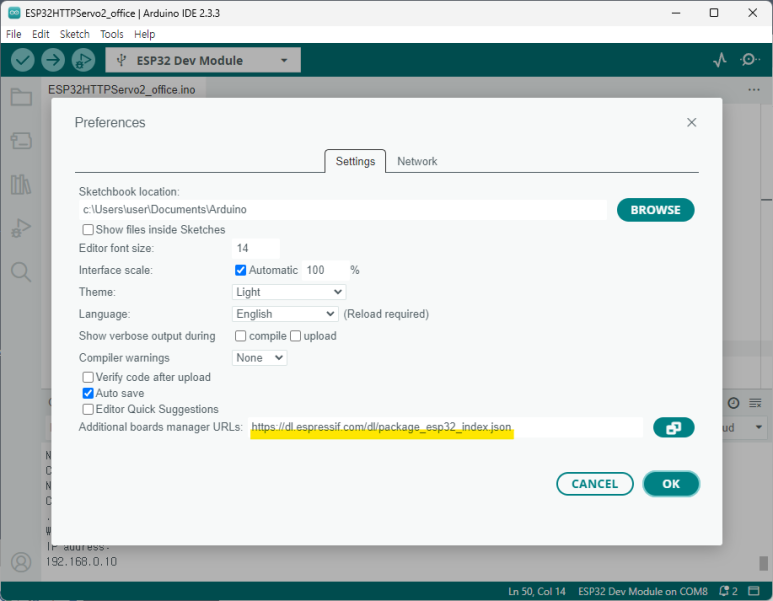
Task: Open the Sketchbook folder sidebar icon
Action: (21, 97)
